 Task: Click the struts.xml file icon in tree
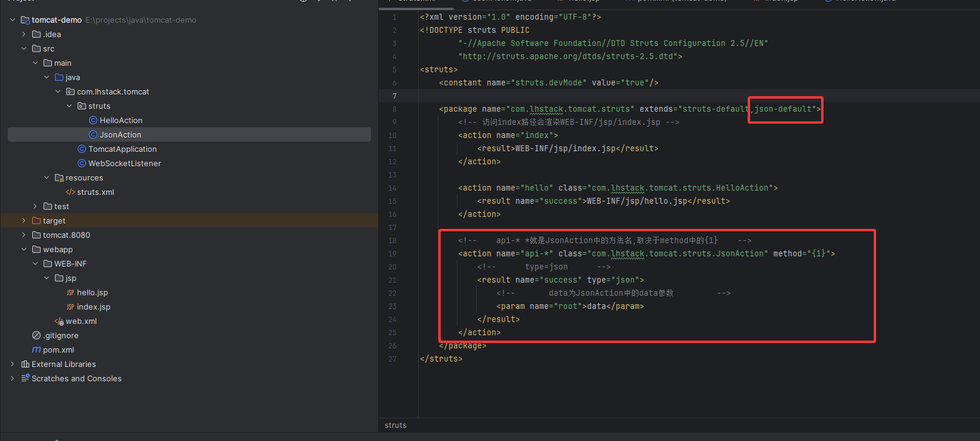(70, 192)
